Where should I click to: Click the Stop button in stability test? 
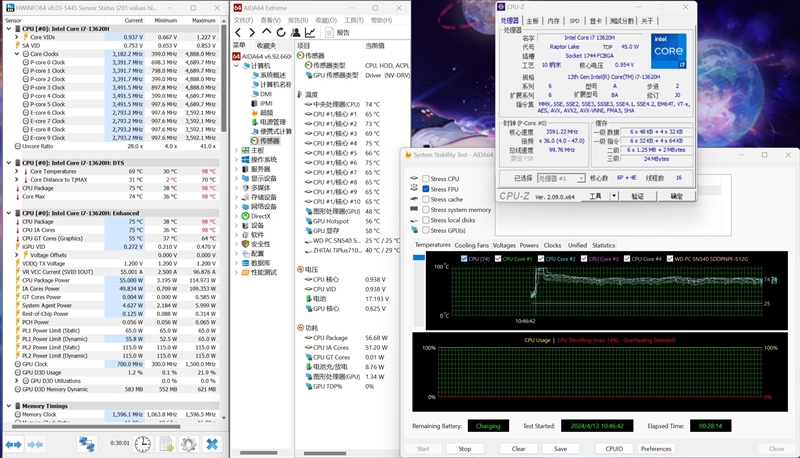[464, 449]
